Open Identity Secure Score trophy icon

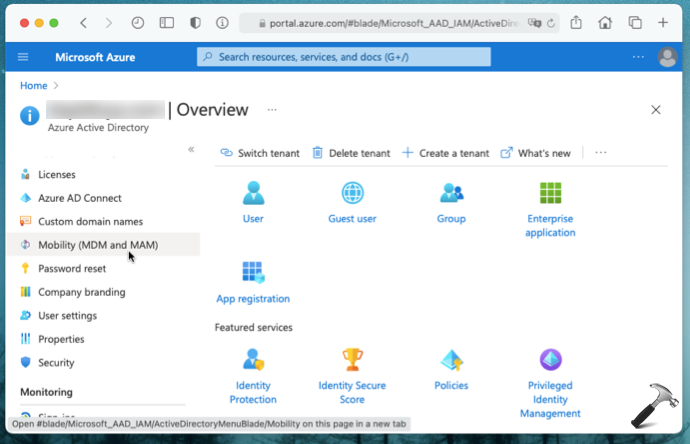[352, 360]
